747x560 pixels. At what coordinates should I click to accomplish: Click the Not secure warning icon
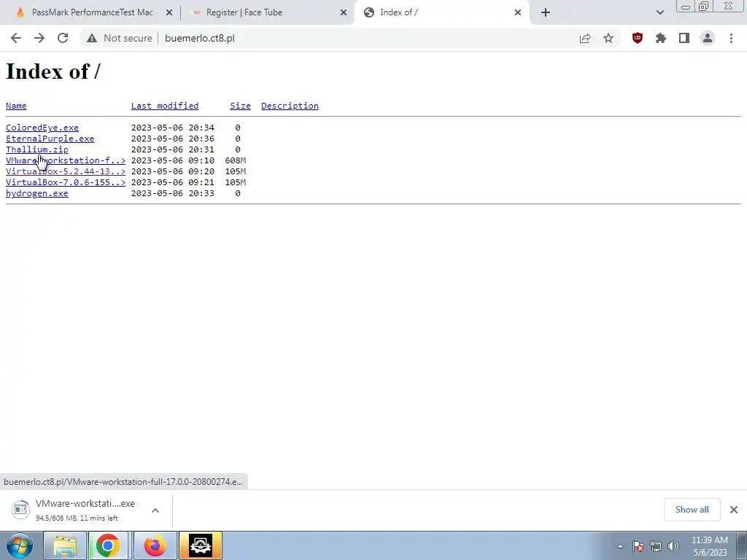click(x=92, y=38)
